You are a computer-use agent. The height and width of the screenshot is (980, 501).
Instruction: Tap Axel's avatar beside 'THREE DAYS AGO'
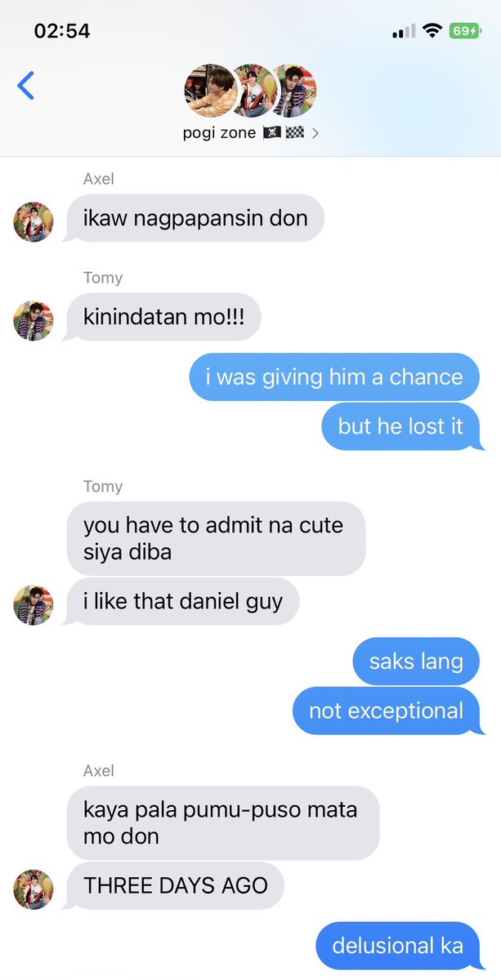(34, 889)
